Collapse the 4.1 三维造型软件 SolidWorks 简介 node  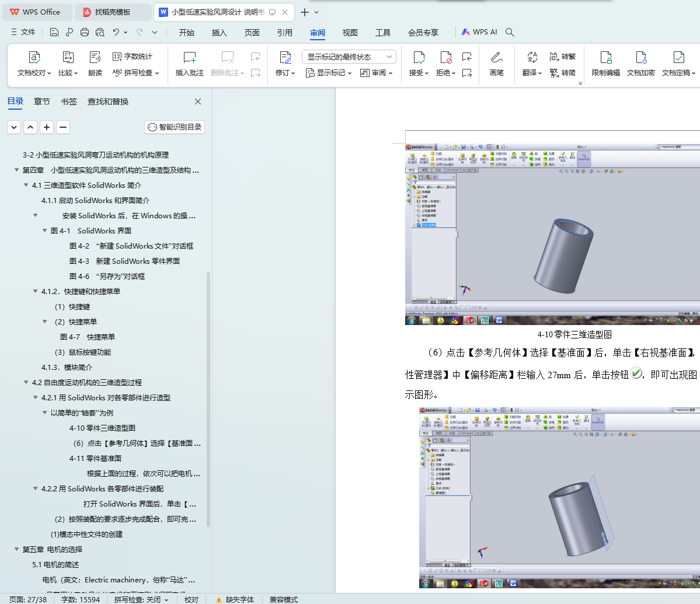coord(26,185)
